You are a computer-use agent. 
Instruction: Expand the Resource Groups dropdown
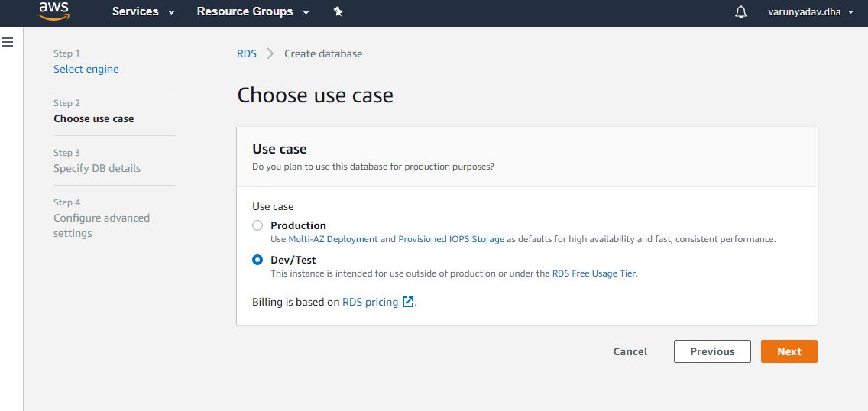tap(253, 11)
